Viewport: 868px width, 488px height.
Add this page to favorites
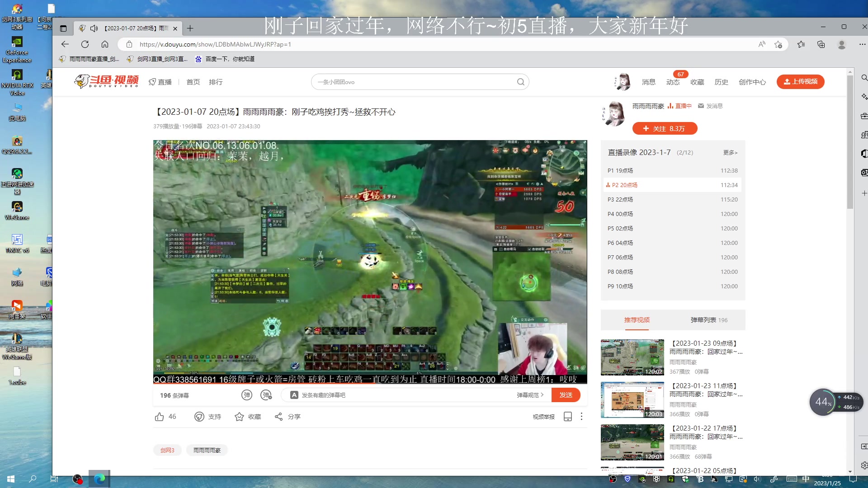tap(778, 44)
